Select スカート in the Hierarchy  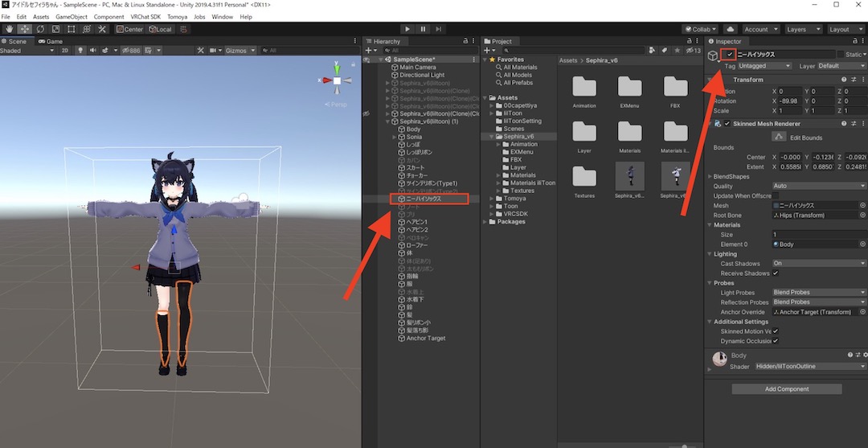[x=416, y=168]
